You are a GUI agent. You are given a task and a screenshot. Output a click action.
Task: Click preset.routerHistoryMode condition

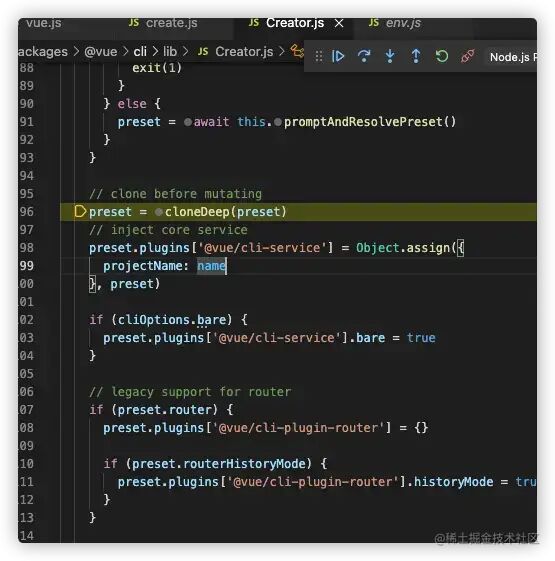click(219, 464)
